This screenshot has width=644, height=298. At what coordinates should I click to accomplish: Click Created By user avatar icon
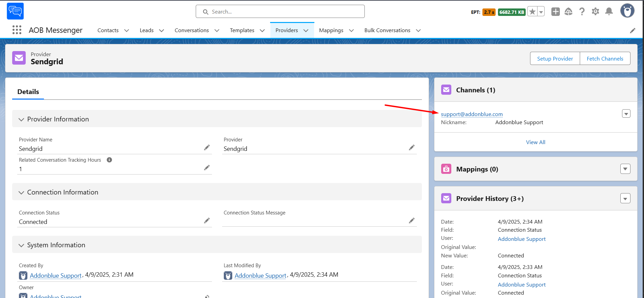pyautogui.click(x=23, y=275)
